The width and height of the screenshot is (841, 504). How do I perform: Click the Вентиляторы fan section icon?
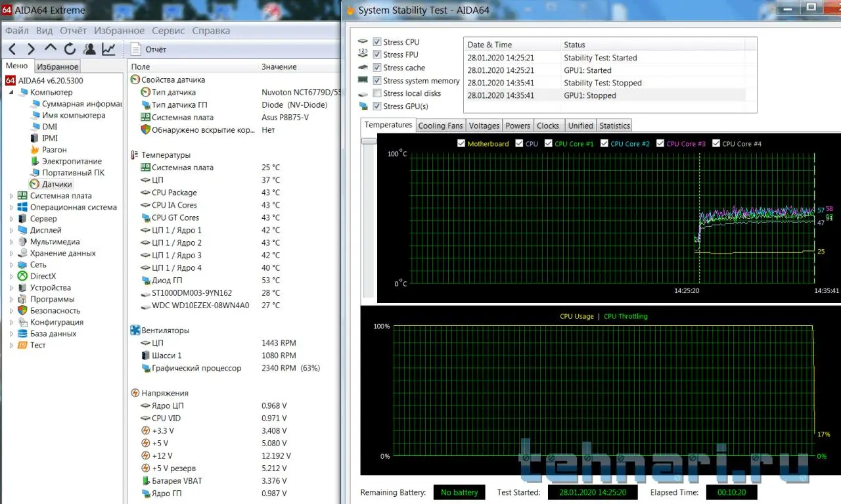(x=135, y=331)
